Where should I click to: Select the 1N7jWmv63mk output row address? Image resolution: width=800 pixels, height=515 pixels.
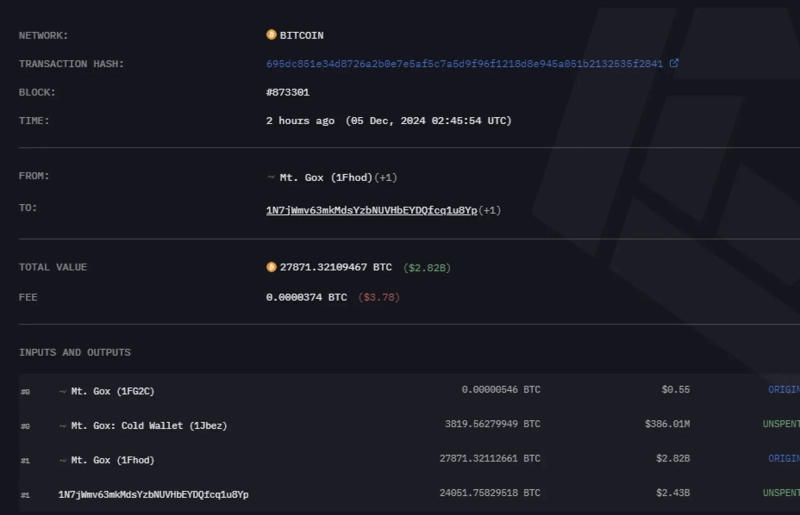[x=153, y=494]
